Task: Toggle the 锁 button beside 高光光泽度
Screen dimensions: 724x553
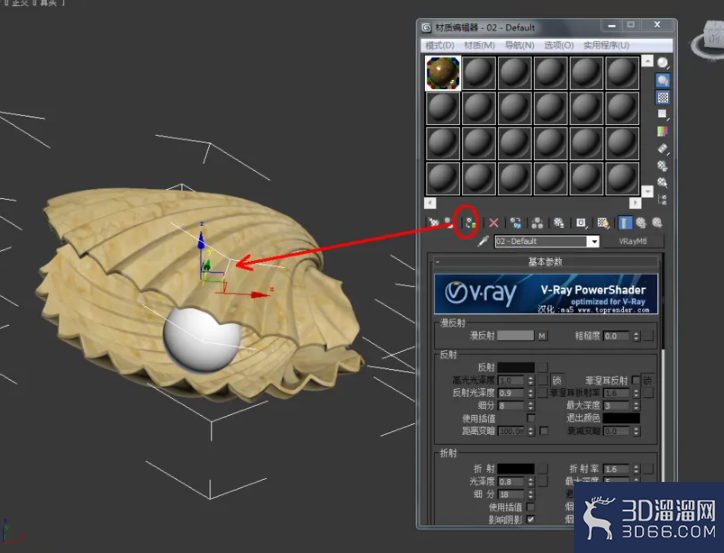Action: click(557, 380)
